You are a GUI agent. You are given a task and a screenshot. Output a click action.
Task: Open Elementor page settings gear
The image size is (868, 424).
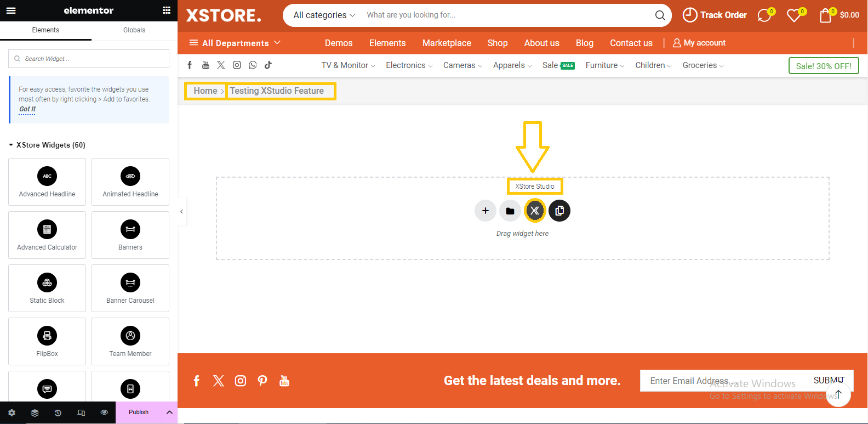[12, 412]
